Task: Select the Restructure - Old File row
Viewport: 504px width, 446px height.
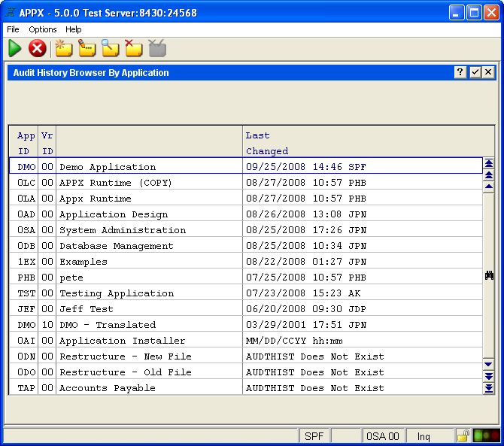Action: tap(246, 372)
